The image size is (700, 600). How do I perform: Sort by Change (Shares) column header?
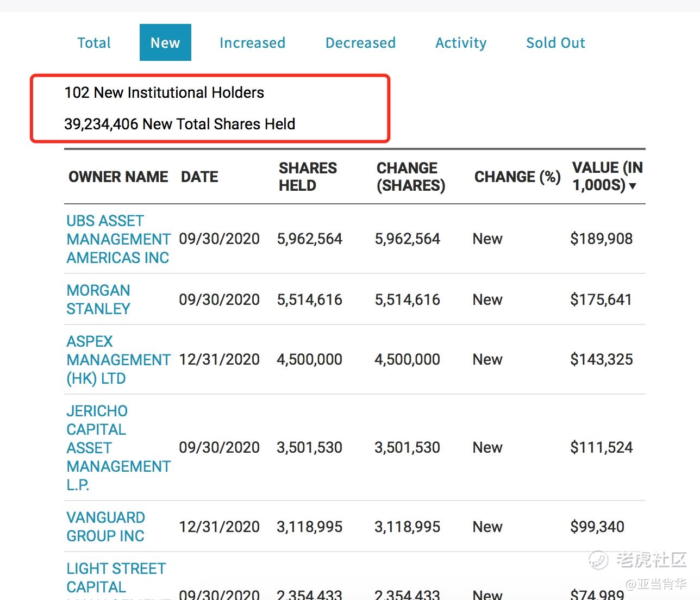pyautogui.click(x=411, y=177)
